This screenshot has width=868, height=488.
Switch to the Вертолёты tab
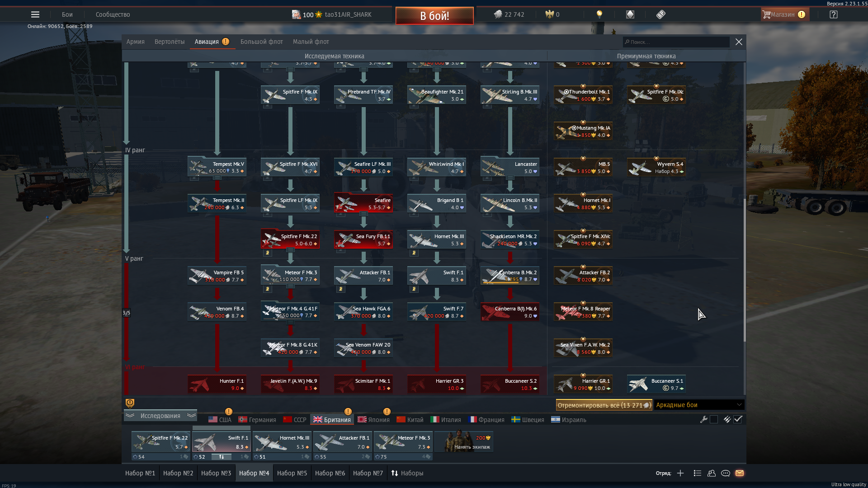pyautogui.click(x=170, y=42)
